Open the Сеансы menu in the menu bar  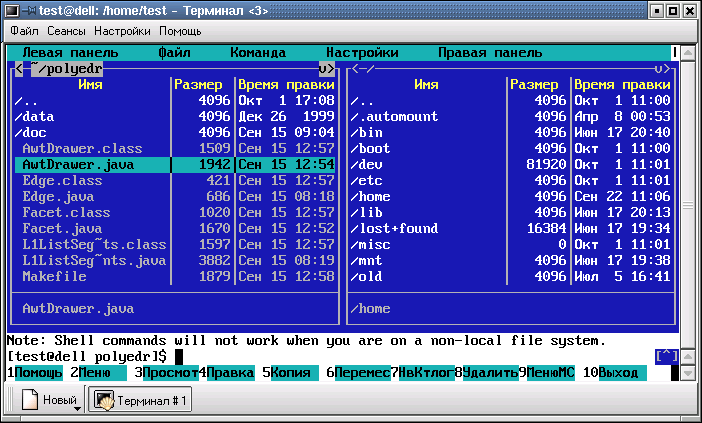coord(66,31)
